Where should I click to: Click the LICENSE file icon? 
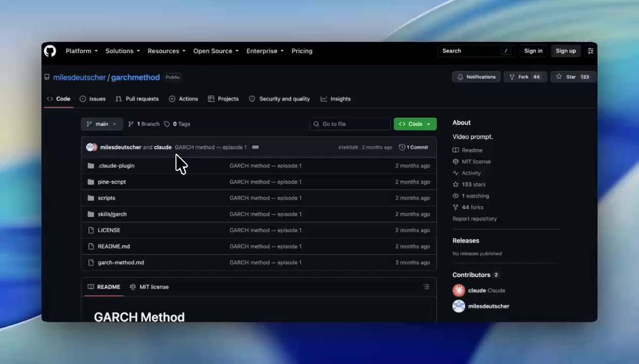pyautogui.click(x=91, y=230)
